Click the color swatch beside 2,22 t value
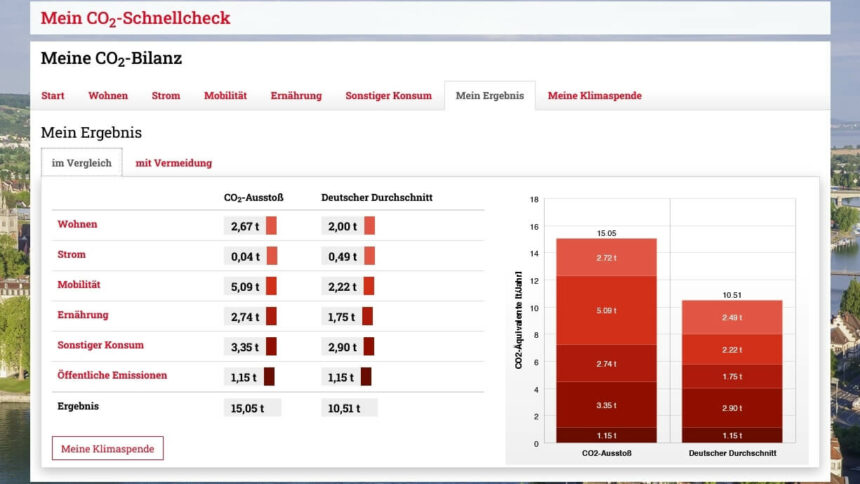The width and height of the screenshot is (860, 484). [x=369, y=286]
